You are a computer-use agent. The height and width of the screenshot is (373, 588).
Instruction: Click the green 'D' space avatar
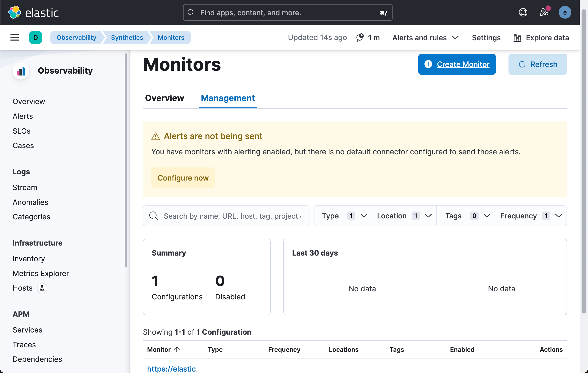[35, 38]
